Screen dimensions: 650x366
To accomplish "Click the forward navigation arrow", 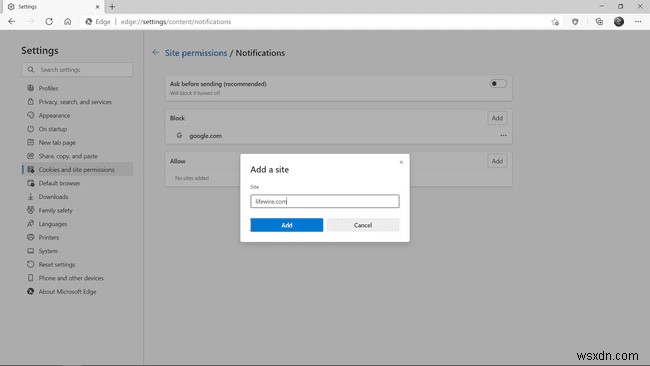I will tap(30, 22).
